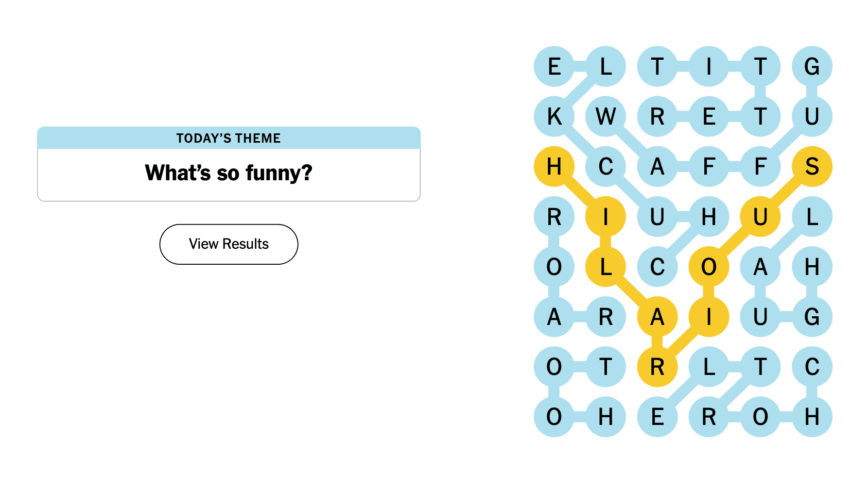Select the G tile in top-right corner

[x=812, y=66]
